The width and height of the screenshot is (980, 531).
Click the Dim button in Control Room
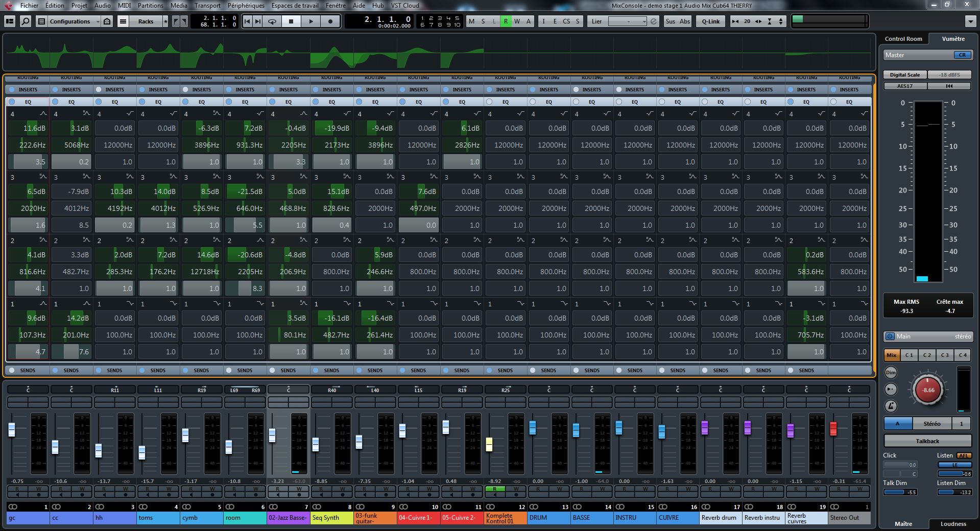891,373
